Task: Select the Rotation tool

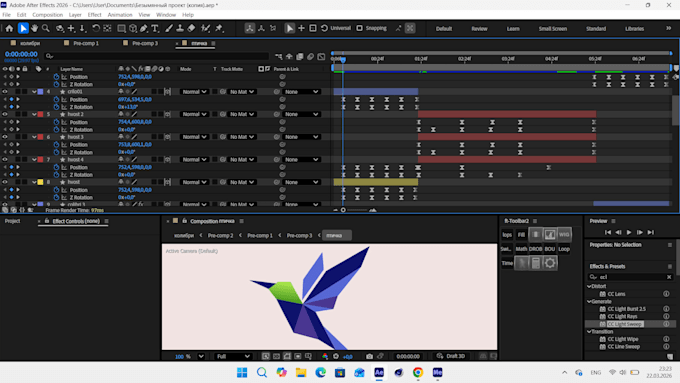Action: pyautogui.click(x=95, y=29)
